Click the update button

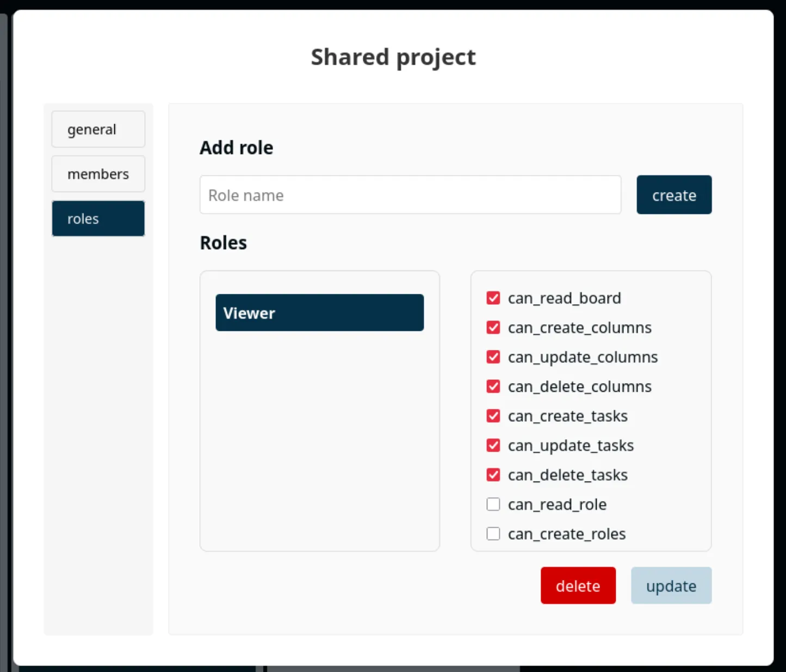click(671, 585)
